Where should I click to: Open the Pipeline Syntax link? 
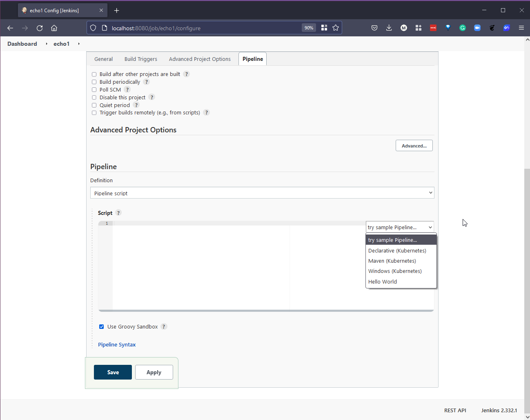[x=117, y=344]
